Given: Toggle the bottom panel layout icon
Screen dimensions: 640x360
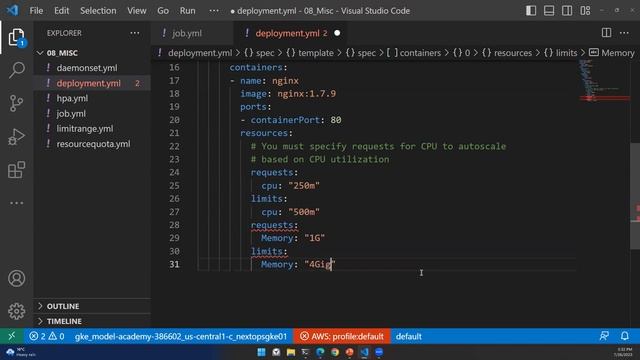Looking at the screenshot, I should click(549, 11).
